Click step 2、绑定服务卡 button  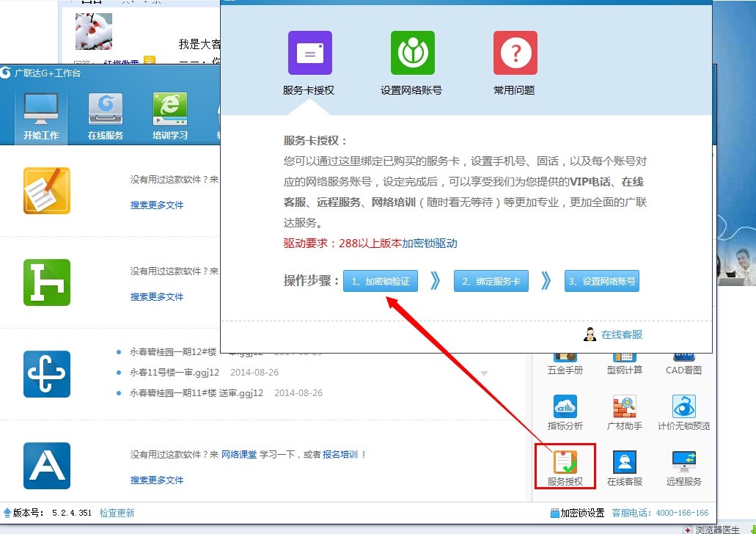[x=491, y=281]
